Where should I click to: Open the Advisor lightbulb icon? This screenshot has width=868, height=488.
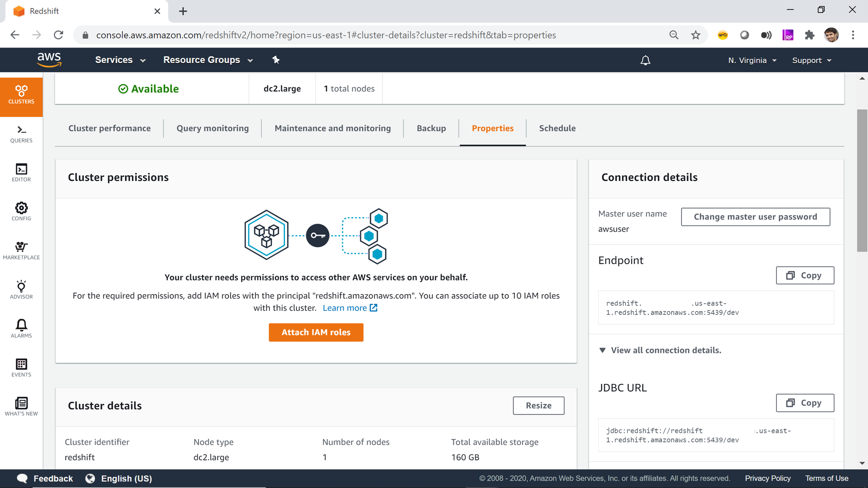[x=21, y=290]
